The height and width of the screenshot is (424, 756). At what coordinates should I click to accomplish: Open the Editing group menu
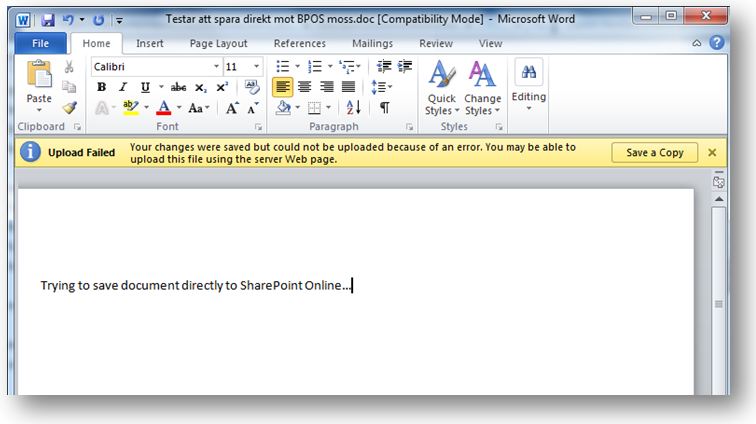coord(529,85)
